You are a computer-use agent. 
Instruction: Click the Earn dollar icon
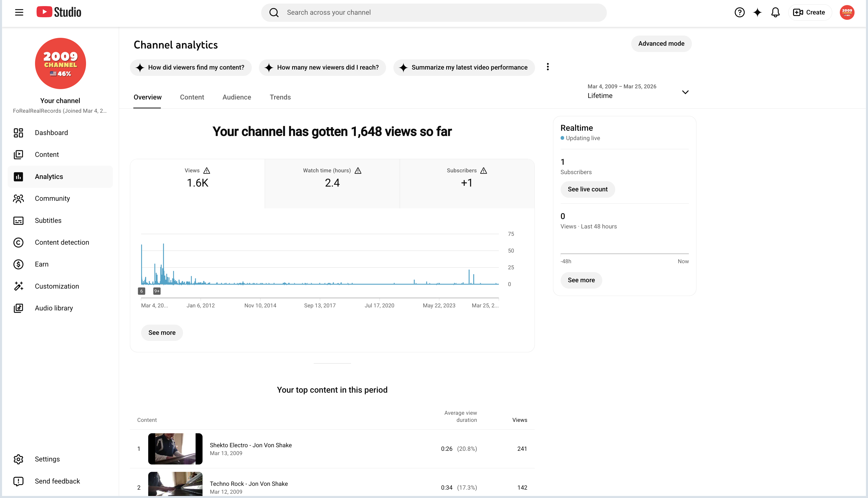click(19, 264)
